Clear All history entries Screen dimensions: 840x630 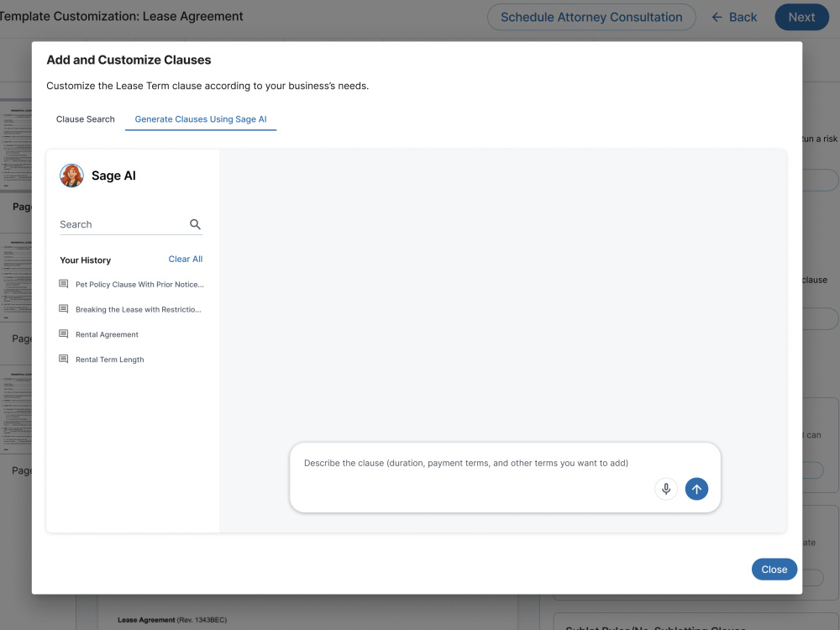[186, 260]
